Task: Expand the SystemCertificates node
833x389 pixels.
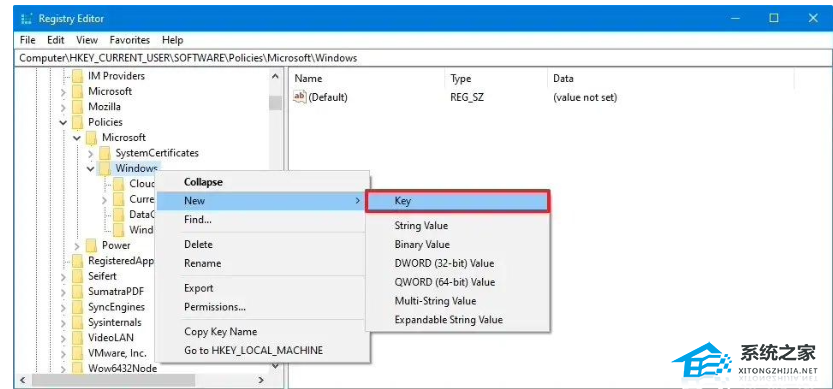Action: point(91,154)
